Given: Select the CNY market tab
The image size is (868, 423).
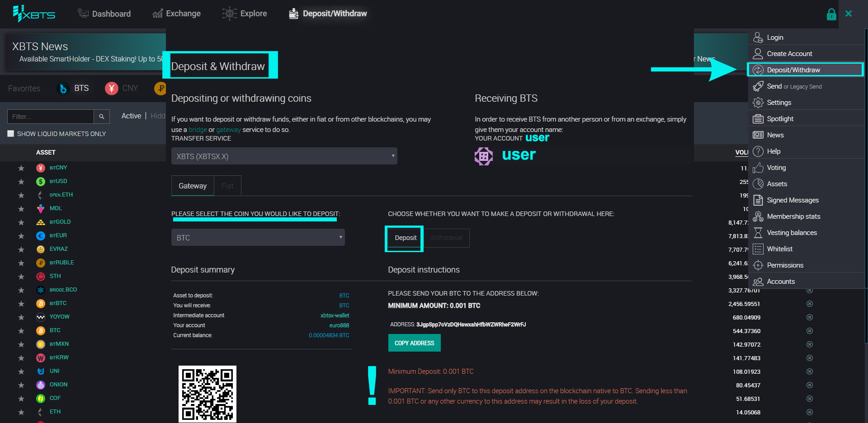Looking at the screenshot, I should [x=122, y=88].
